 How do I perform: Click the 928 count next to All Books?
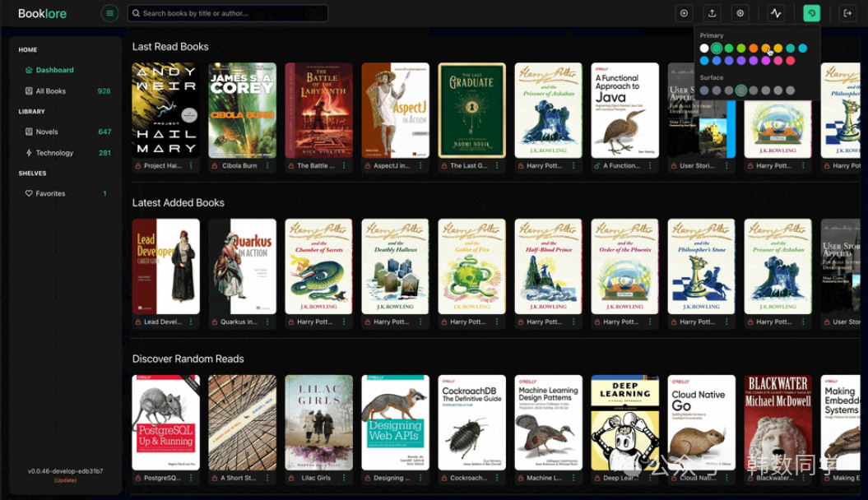[104, 90]
